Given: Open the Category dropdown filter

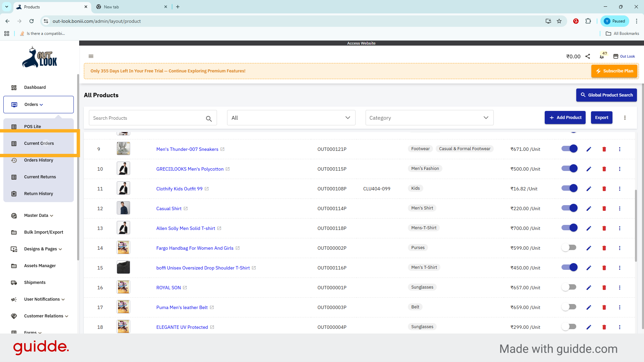Looking at the screenshot, I should point(429,118).
